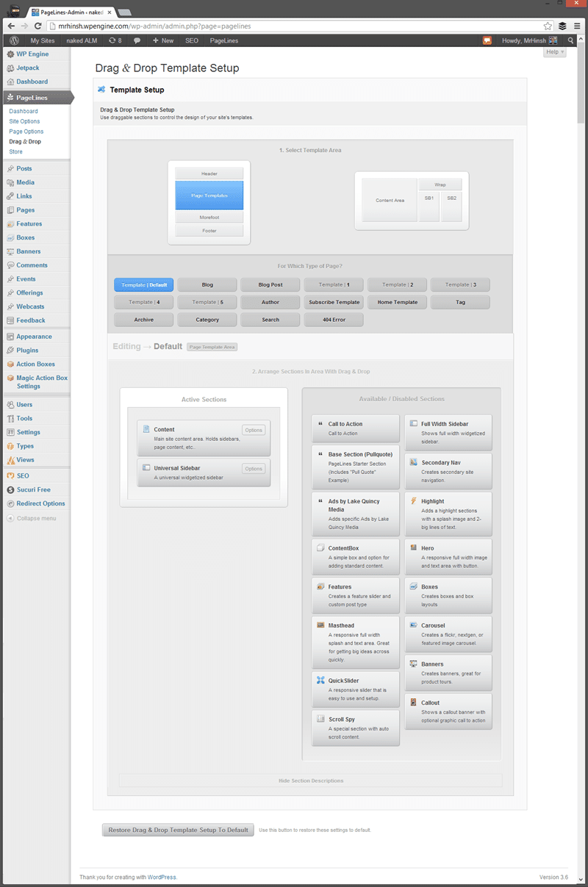Screen dimensions: 588x887
Task: Click the browser reload icon
Action: [40, 26]
